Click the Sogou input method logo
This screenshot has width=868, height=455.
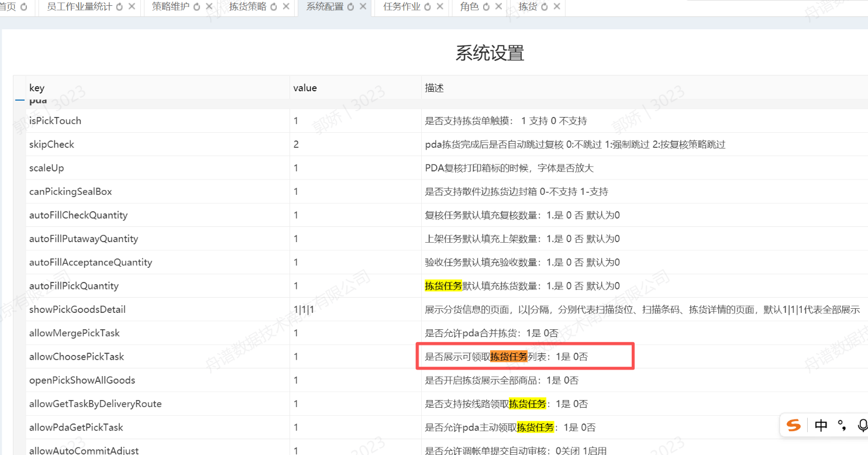coord(794,425)
